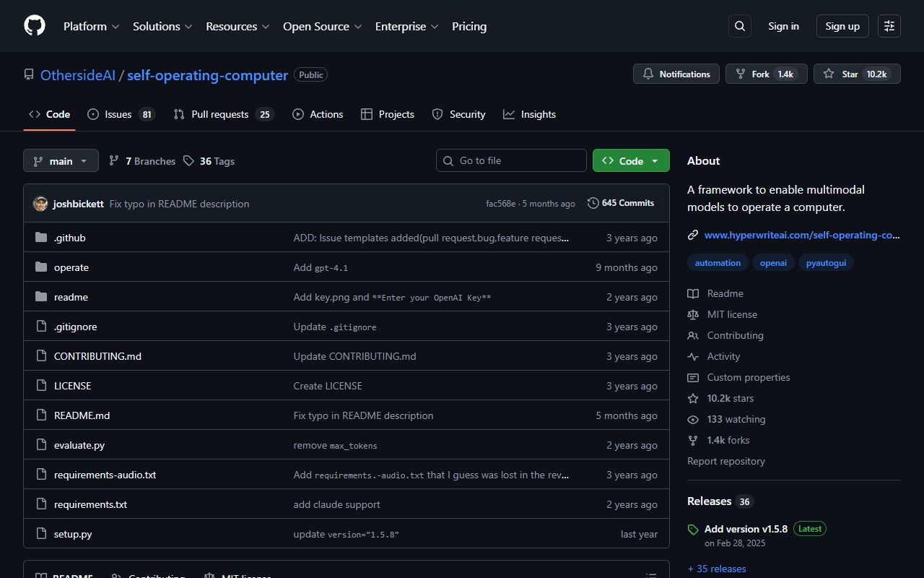Open the search magnifier icon in header

(x=739, y=25)
